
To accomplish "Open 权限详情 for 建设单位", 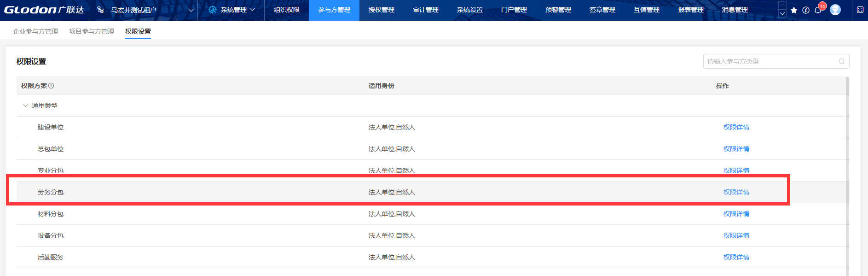I will [x=736, y=127].
